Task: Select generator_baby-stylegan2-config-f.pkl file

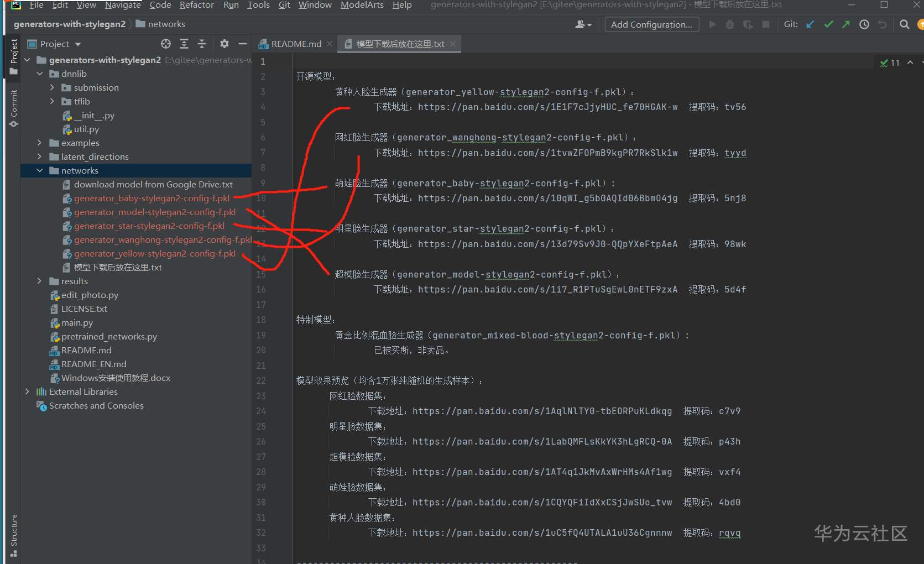Action: [x=146, y=198]
